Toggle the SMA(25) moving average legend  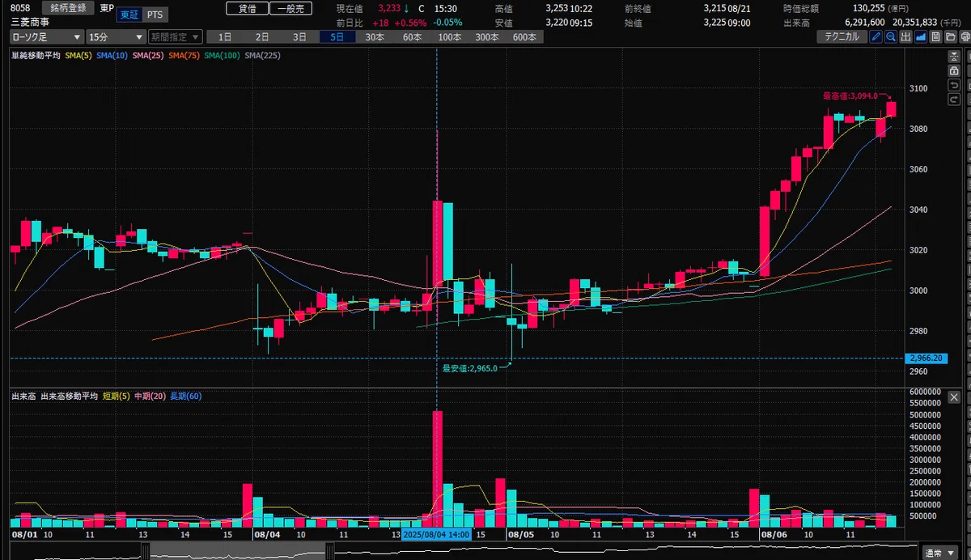pos(149,55)
